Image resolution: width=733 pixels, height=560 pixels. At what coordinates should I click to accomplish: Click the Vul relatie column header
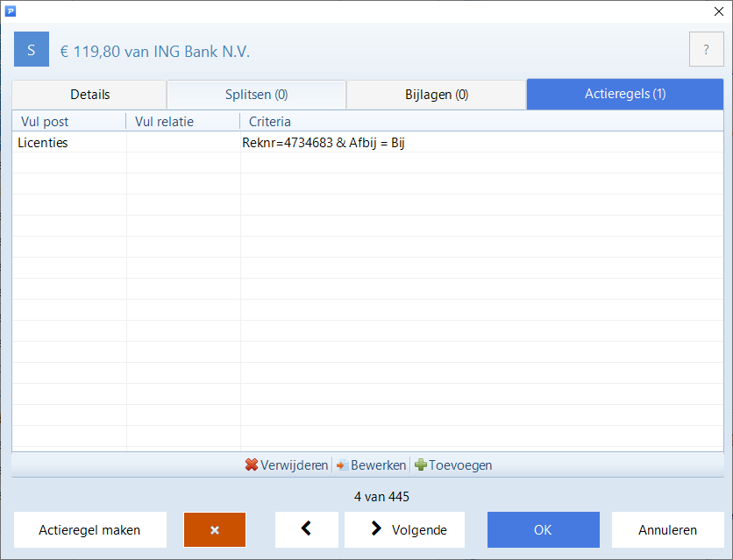coord(182,121)
